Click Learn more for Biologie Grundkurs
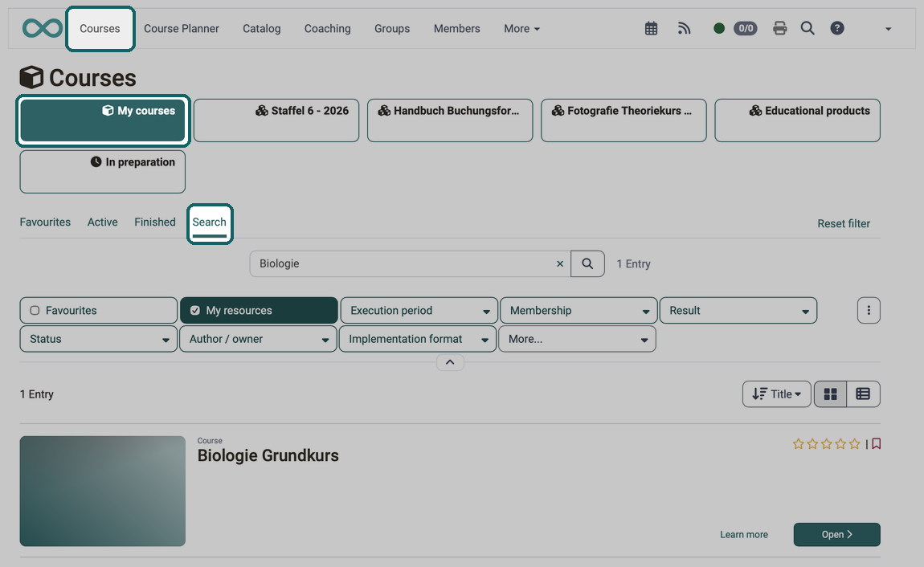 coord(744,535)
